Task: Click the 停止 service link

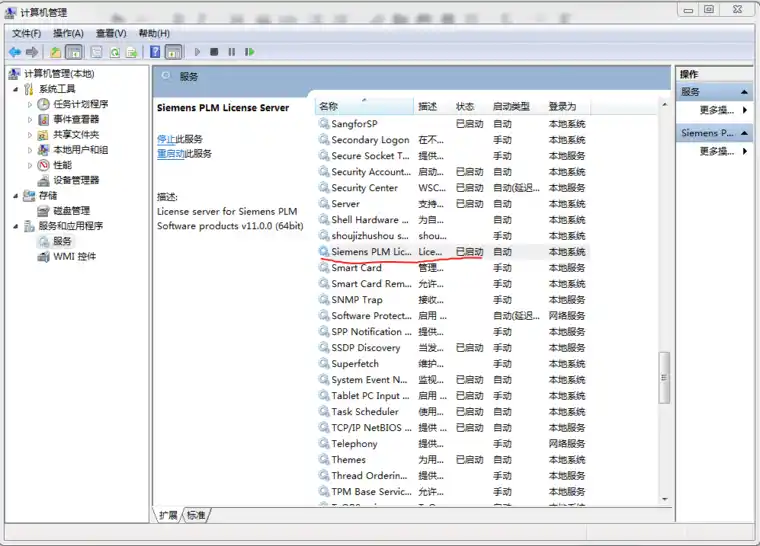Action: [x=166, y=139]
